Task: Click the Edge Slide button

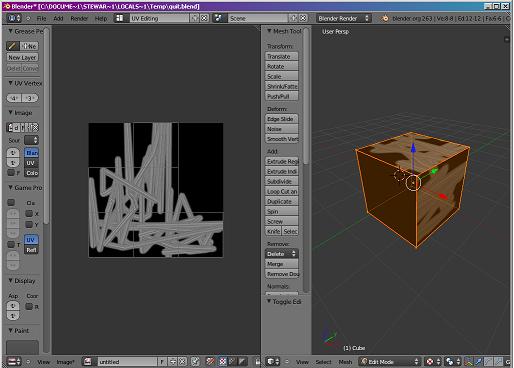Action: click(x=282, y=119)
